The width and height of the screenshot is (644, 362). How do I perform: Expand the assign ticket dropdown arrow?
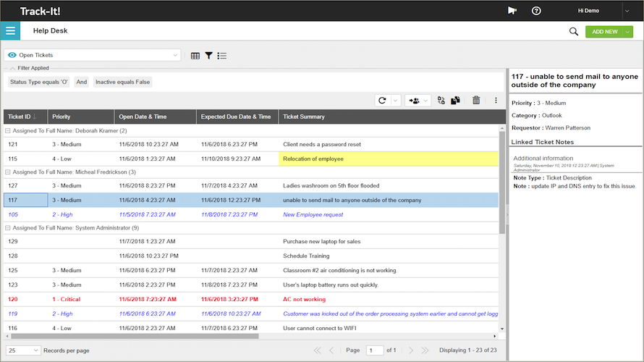(425, 101)
